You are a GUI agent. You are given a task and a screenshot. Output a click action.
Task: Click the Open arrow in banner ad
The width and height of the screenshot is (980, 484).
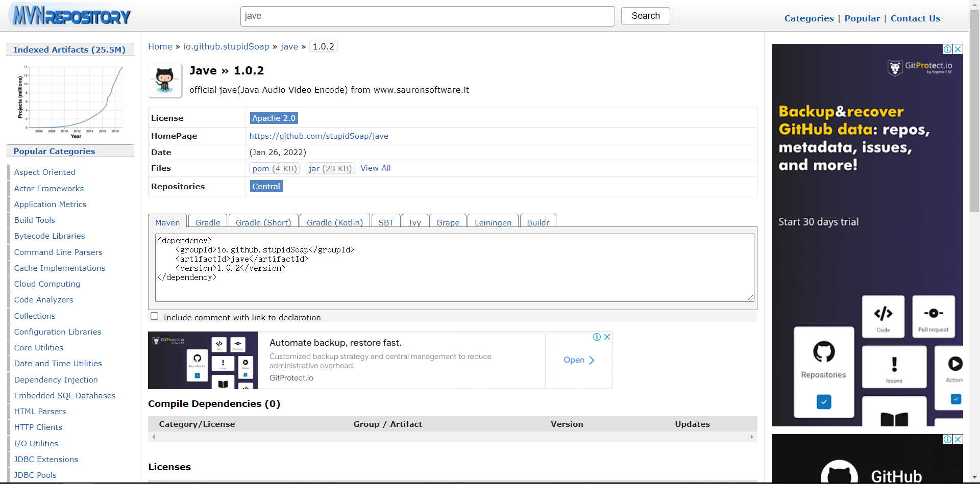(x=579, y=360)
